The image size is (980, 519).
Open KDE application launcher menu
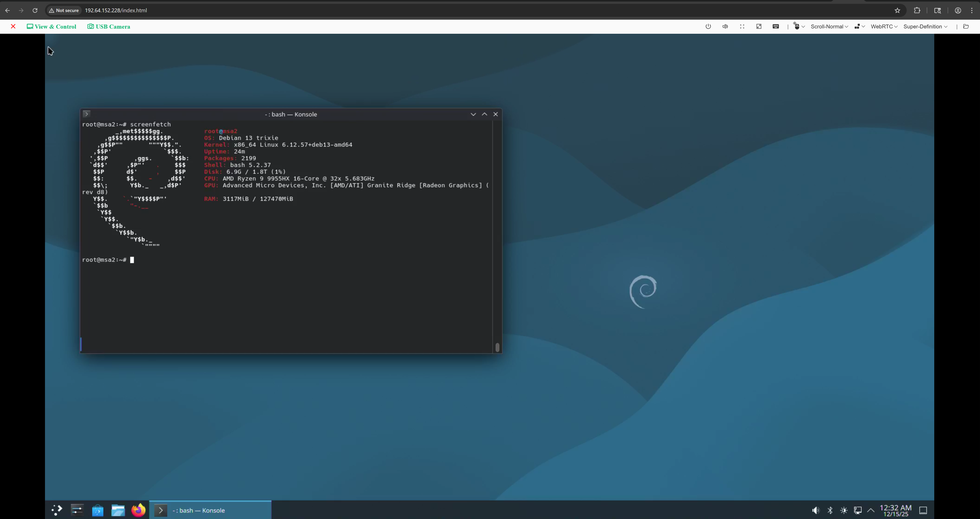(57, 510)
